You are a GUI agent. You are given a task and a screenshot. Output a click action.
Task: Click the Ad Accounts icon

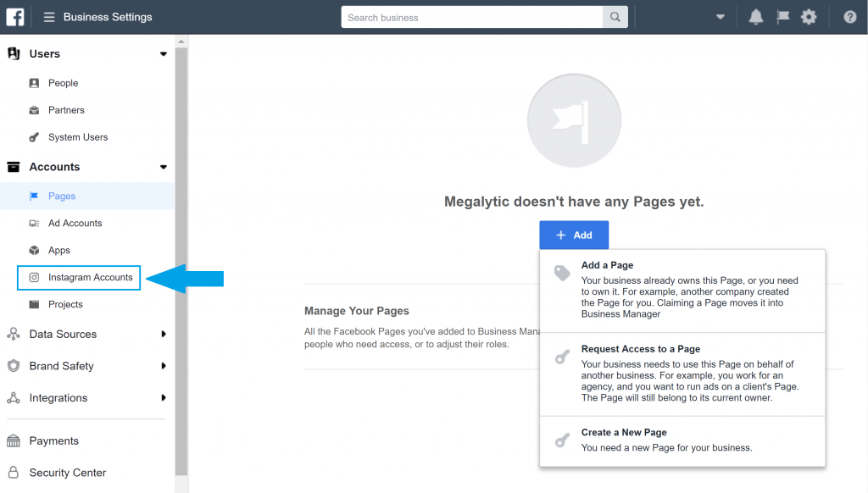point(34,223)
